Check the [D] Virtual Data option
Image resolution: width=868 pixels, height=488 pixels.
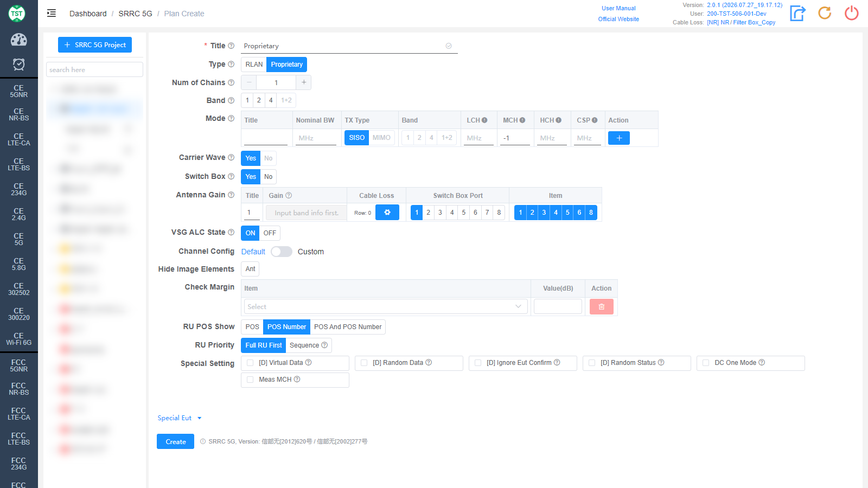[250, 363]
